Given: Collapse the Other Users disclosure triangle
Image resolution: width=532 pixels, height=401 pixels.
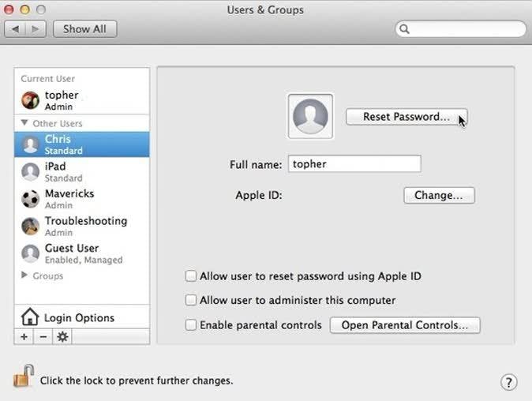Looking at the screenshot, I should coord(25,123).
